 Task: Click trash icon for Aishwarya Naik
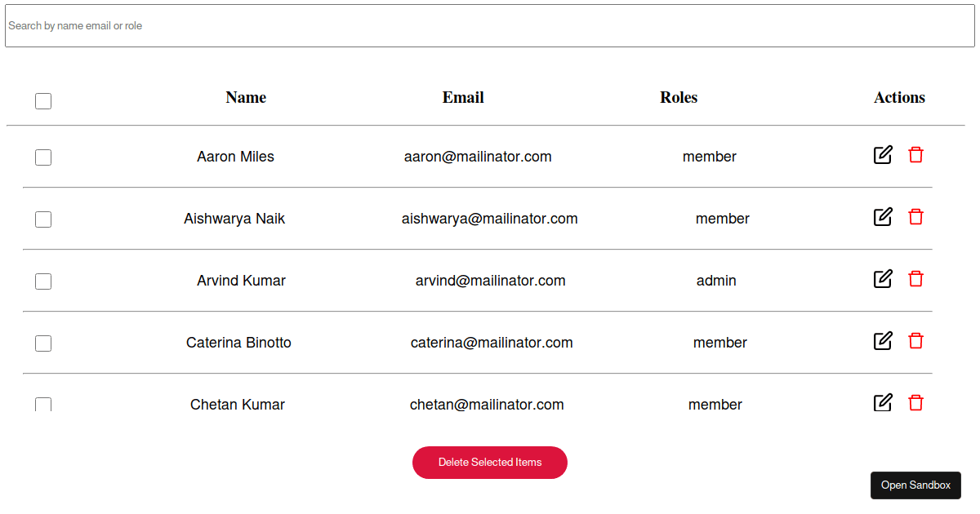point(915,217)
